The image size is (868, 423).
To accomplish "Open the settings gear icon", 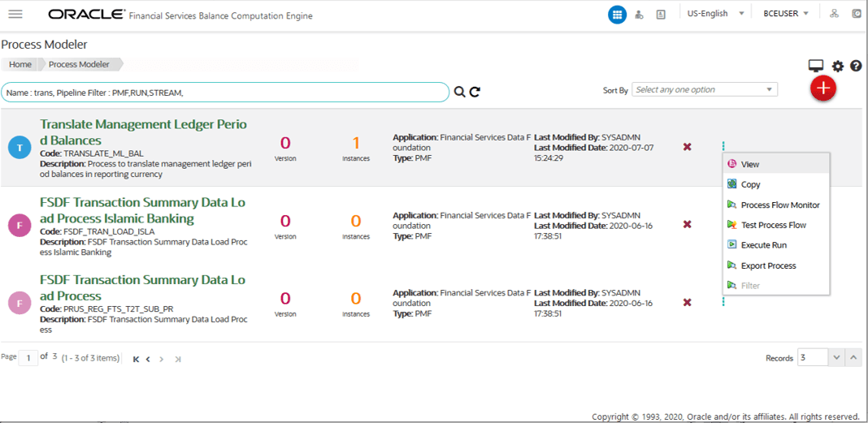I will (838, 67).
